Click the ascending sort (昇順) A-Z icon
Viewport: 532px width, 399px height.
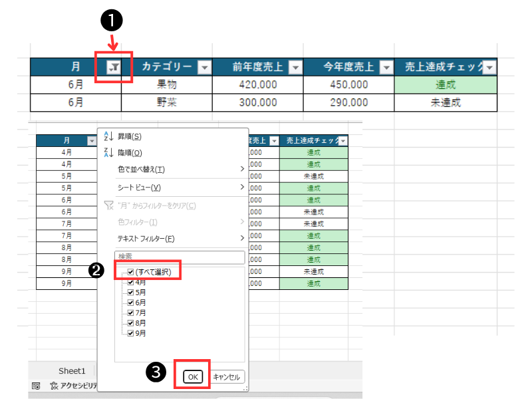pyautogui.click(x=108, y=137)
